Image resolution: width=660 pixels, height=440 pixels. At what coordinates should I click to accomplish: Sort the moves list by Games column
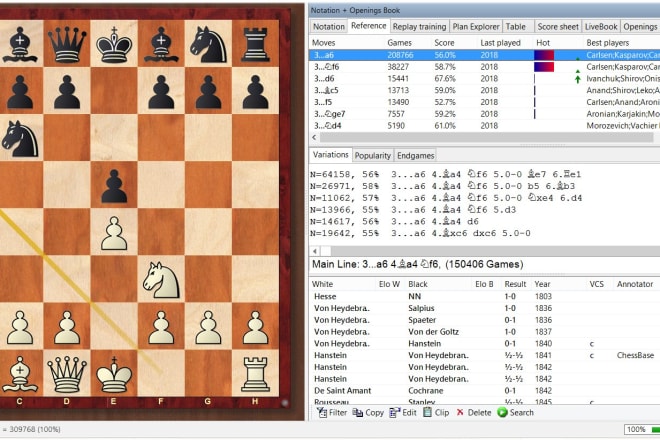click(399, 43)
